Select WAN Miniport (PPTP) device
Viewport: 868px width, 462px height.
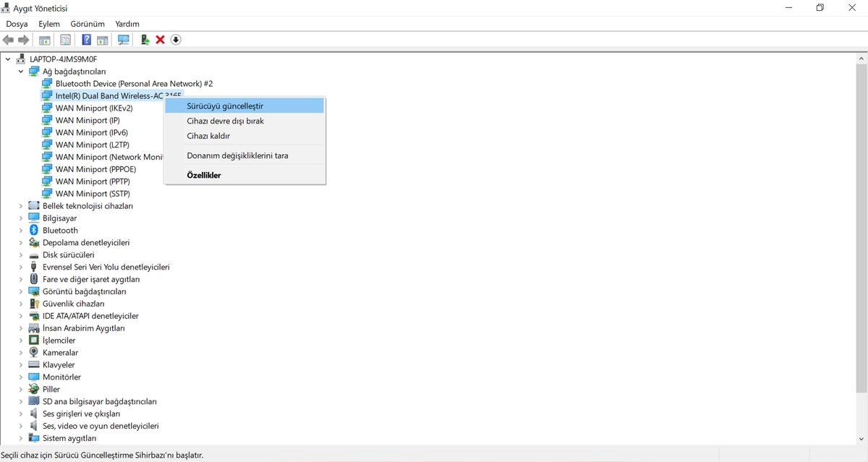[93, 181]
